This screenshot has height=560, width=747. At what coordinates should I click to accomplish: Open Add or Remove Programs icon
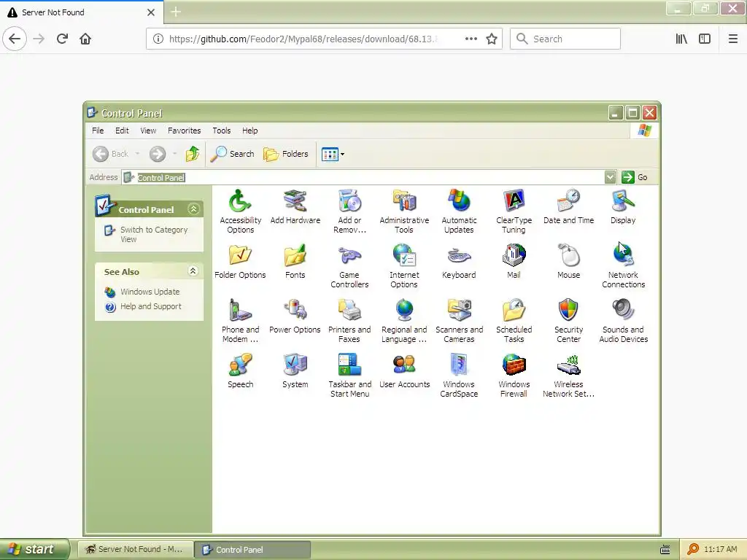[x=349, y=211]
